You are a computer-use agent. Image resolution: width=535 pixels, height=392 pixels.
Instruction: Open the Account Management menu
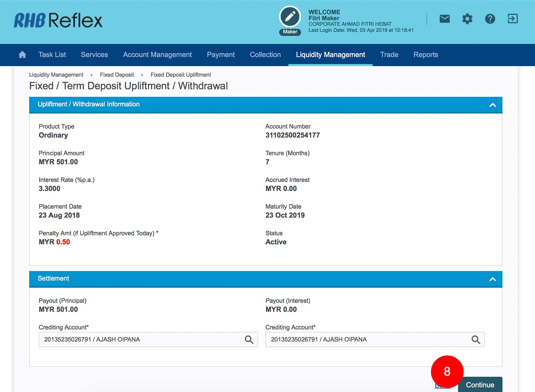[157, 55]
